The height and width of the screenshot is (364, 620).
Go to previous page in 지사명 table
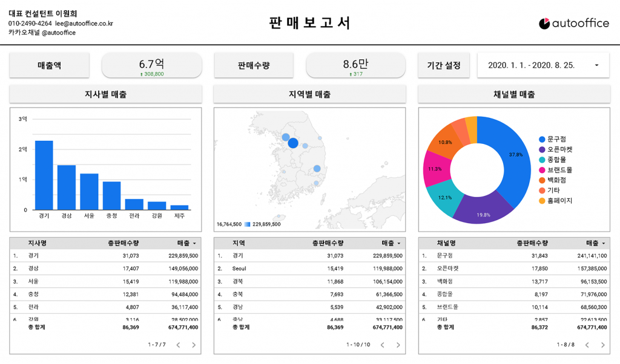point(179,345)
